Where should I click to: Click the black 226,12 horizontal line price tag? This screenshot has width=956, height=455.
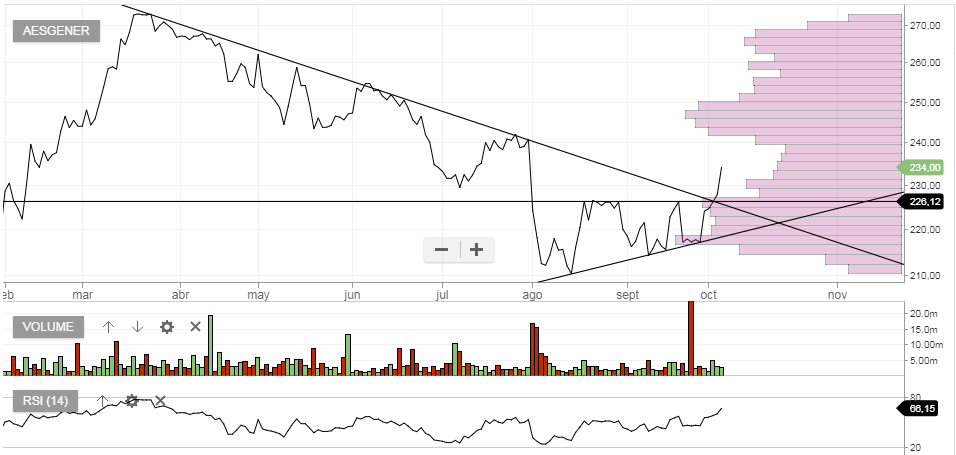pos(922,201)
